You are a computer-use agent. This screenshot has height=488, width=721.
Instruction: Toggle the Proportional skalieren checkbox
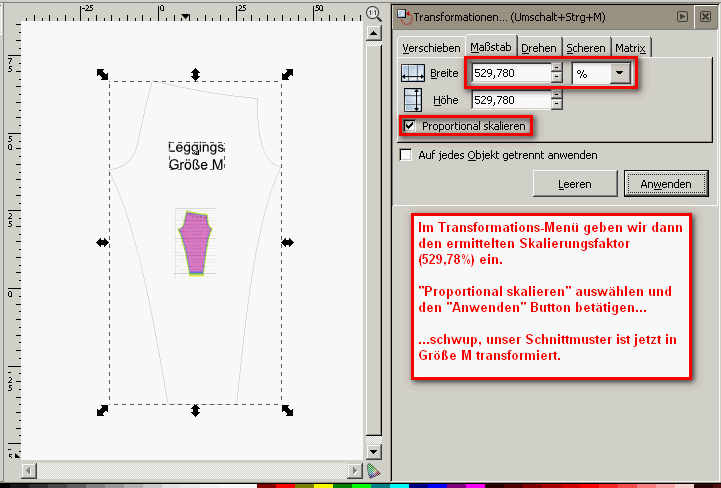[x=408, y=126]
